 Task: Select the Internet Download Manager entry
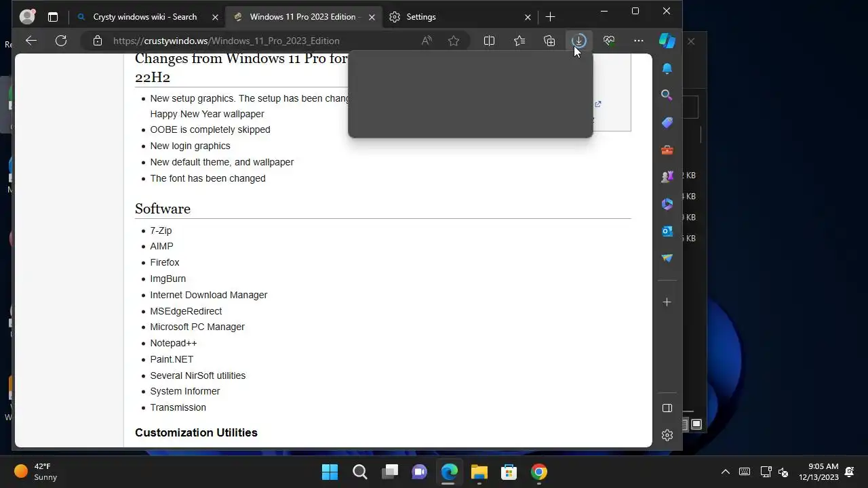209,295
